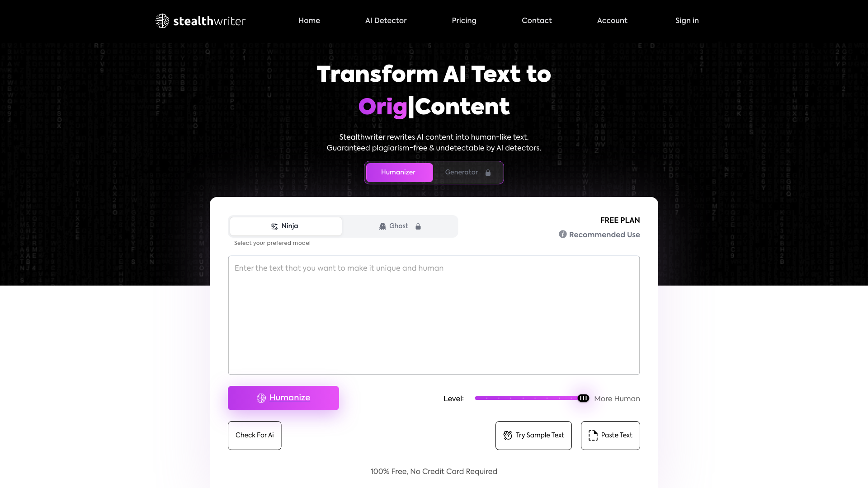Click the Paste Text clipboard icon
Viewport: 868px width, 488px height.
tap(593, 435)
